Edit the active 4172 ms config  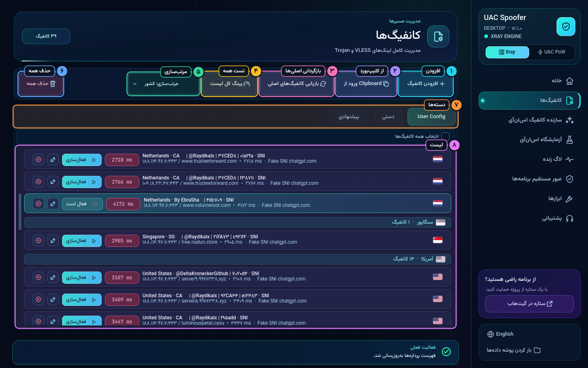(53, 204)
